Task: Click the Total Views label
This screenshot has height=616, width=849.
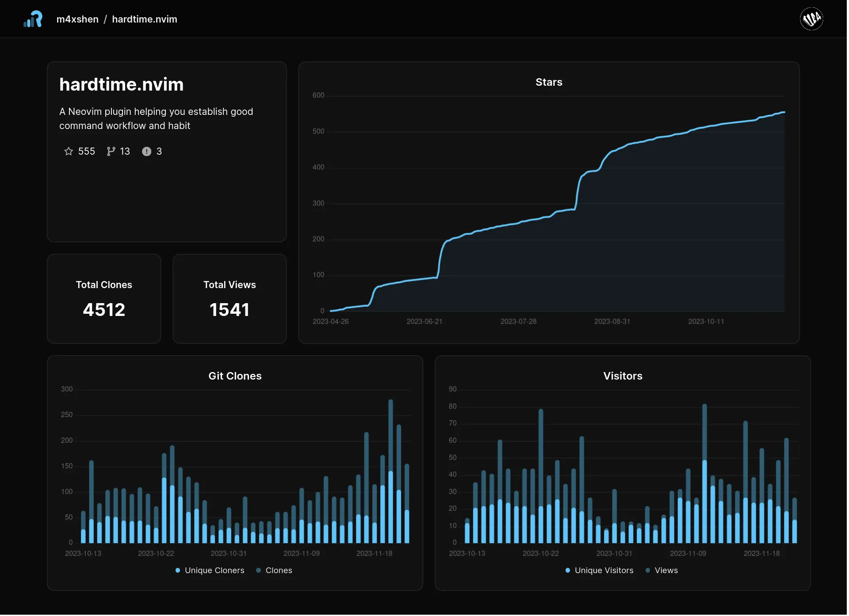Action: coord(230,285)
